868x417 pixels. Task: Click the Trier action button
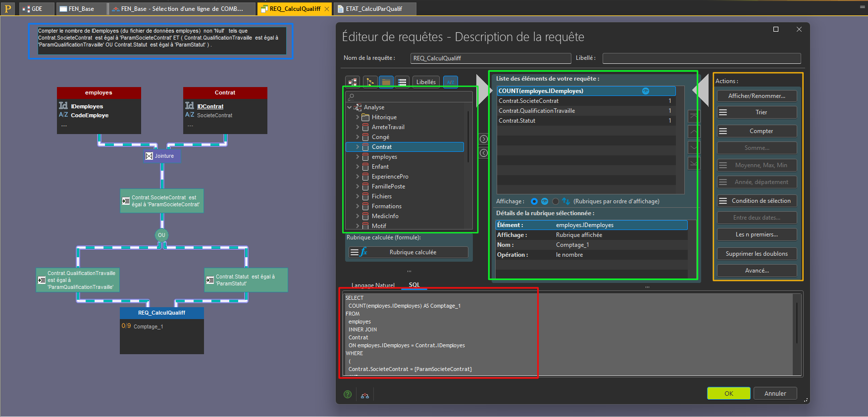(757, 112)
